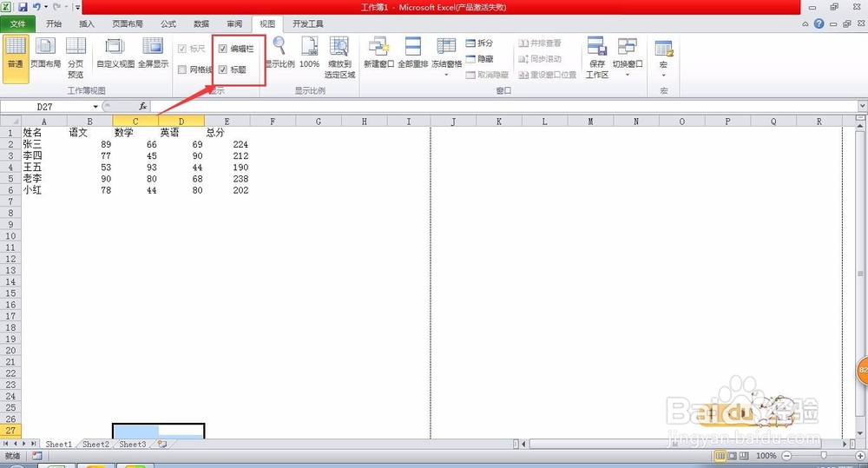The height and width of the screenshot is (468, 868).
Task: Switch to Normal (普通) workbook view
Action: pyautogui.click(x=16, y=58)
